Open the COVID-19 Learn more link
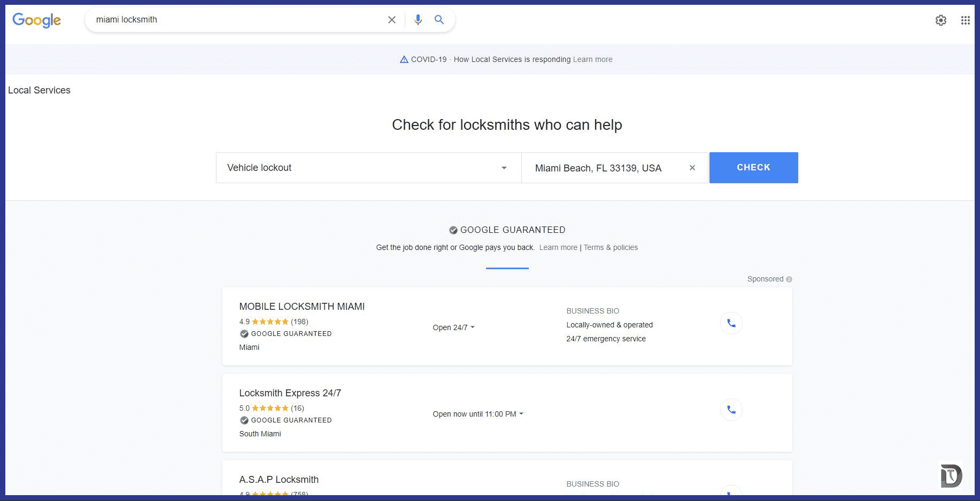This screenshot has height=501, width=980. point(592,59)
